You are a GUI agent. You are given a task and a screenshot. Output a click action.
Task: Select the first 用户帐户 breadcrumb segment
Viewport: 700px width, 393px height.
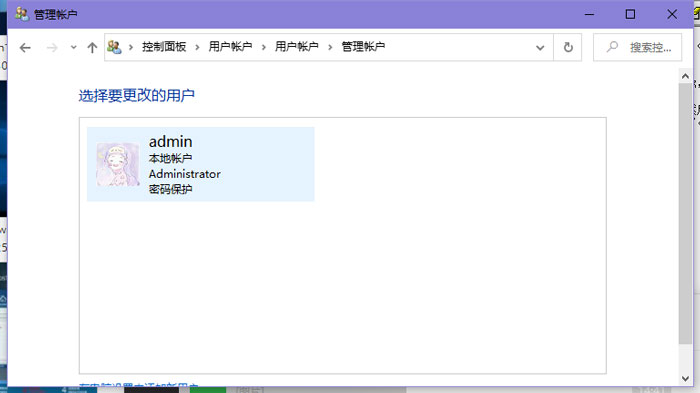(x=230, y=46)
